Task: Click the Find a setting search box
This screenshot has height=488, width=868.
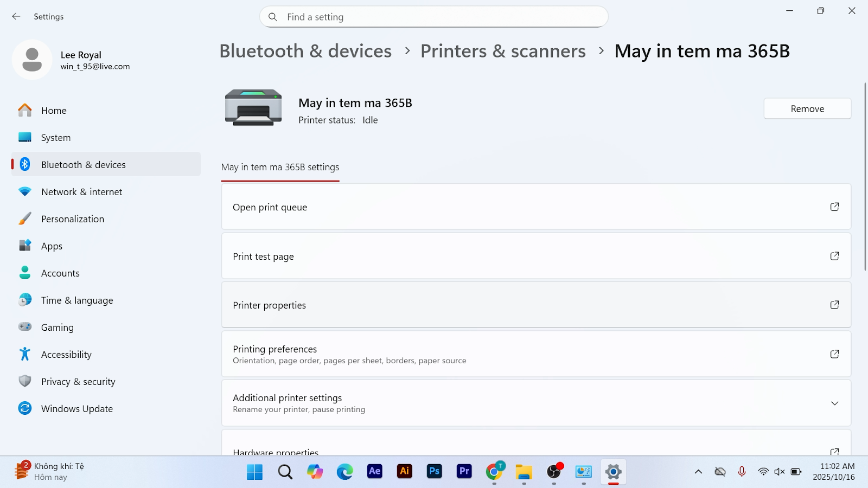Action: point(434,17)
